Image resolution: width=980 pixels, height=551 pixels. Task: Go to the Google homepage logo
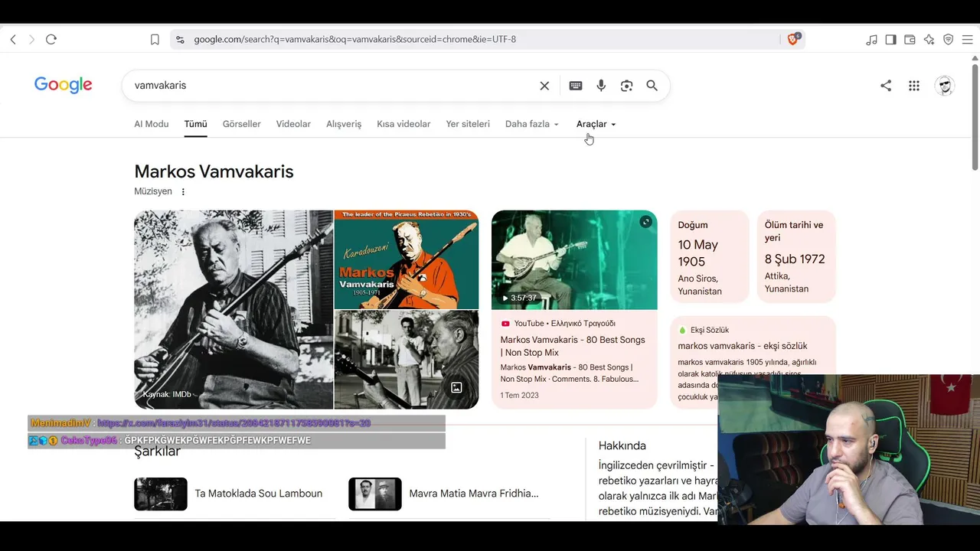pos(64,85)
